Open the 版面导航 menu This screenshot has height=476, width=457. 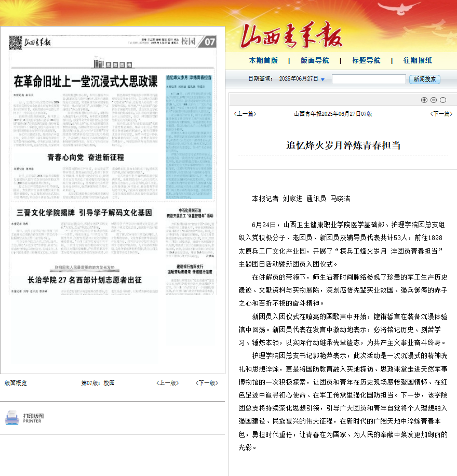pos(315,60)
